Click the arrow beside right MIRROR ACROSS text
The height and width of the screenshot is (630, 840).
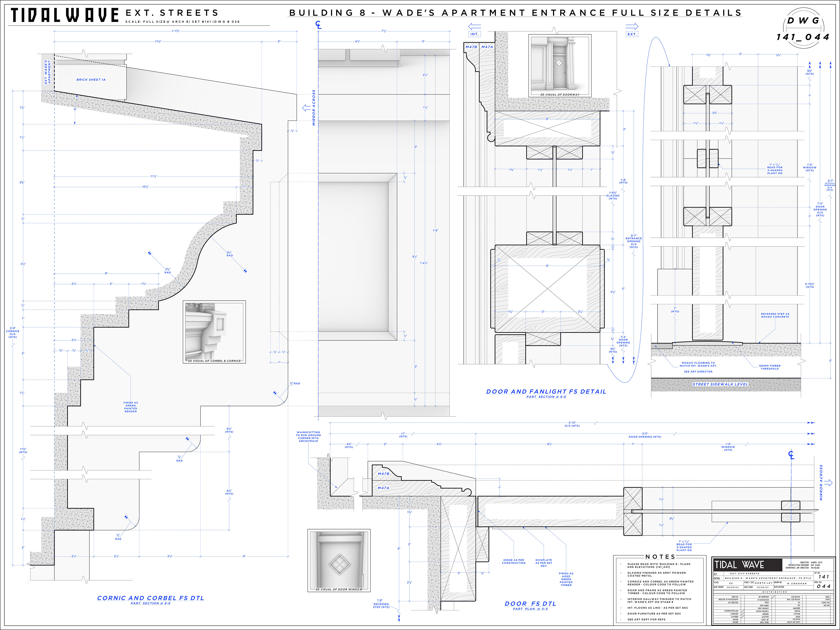click(x=828, y=483)
